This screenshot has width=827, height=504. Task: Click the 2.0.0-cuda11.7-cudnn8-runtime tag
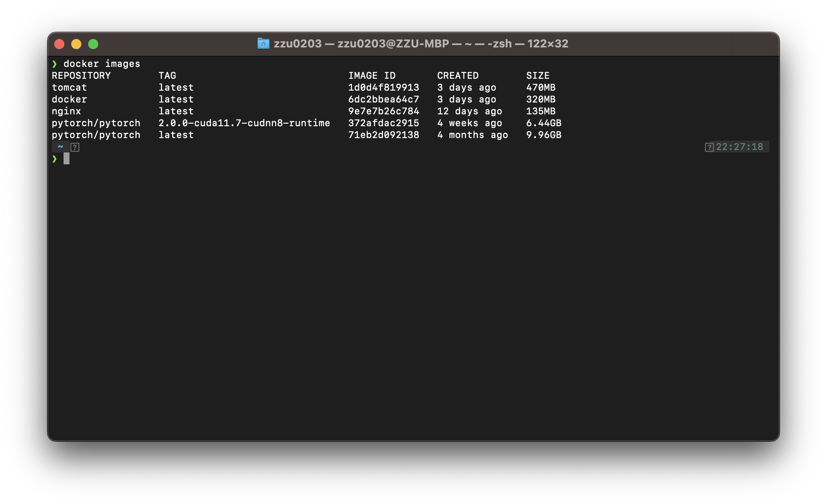244,123
